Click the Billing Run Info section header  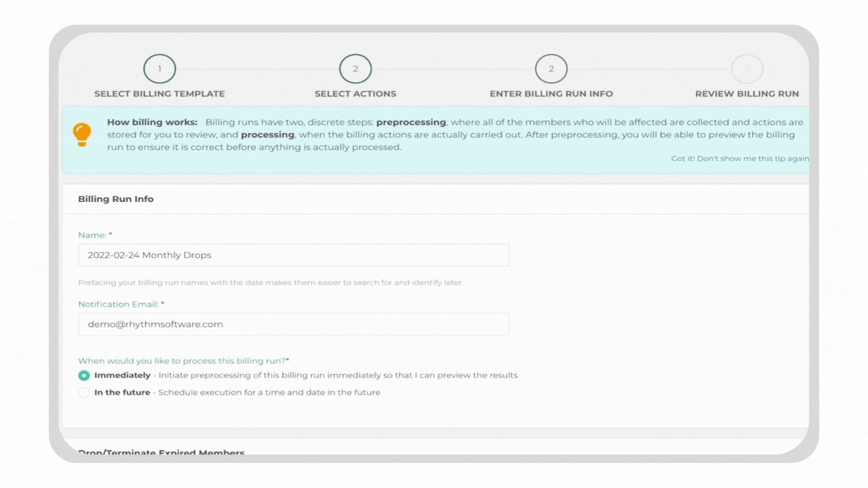click(x=116, y=199)
